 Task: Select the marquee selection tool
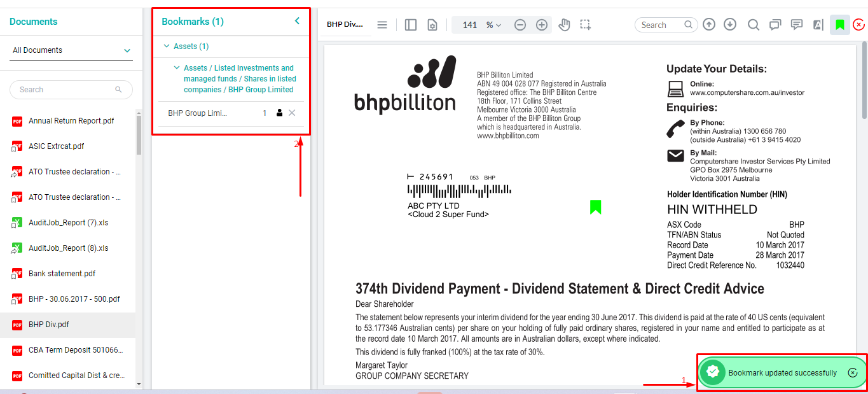[586, 25]
